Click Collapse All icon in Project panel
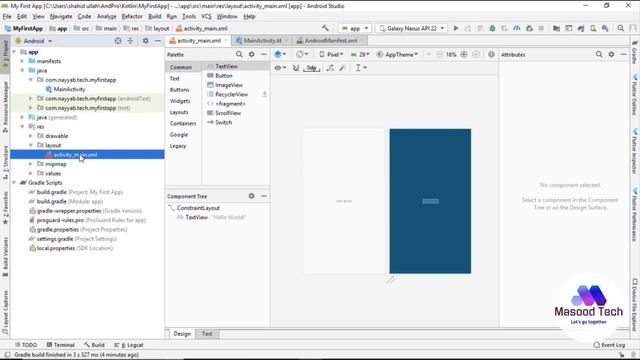Image resolution: width=640 pixels, height=360 pixels. tap(130, 41)
